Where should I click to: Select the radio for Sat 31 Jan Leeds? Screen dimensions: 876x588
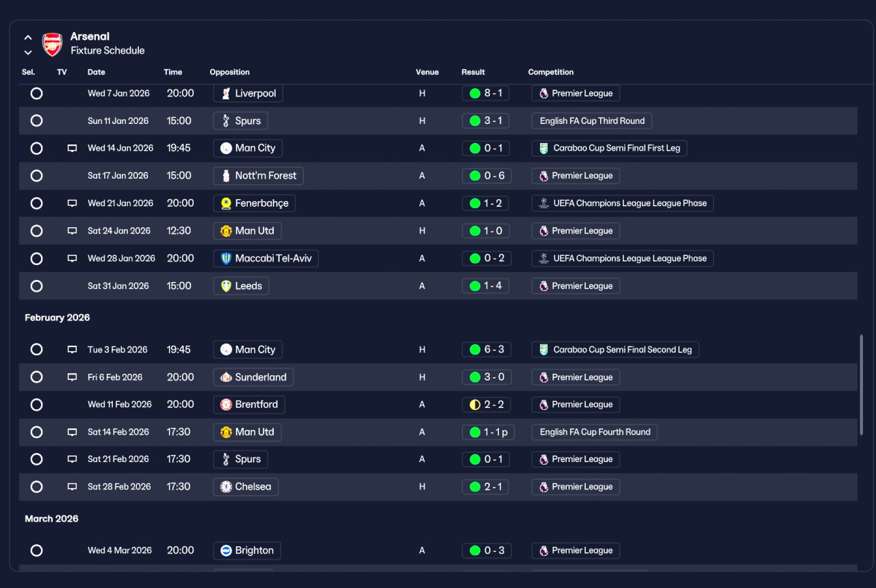(37, 286)
